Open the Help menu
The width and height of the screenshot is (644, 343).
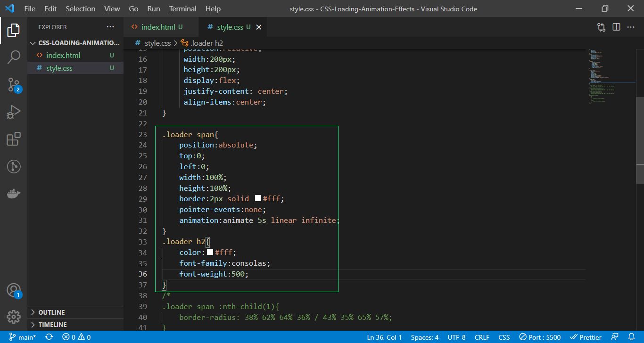[x=213, y=8]
